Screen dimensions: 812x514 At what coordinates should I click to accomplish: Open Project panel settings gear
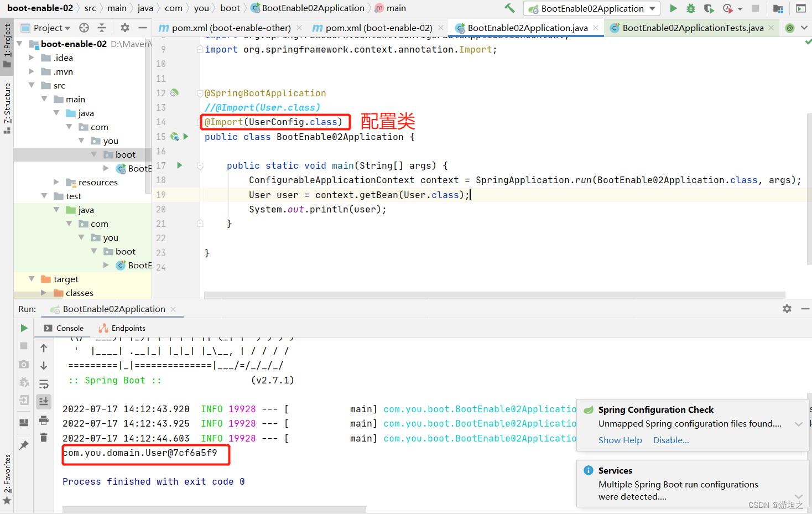click(124, 27)
